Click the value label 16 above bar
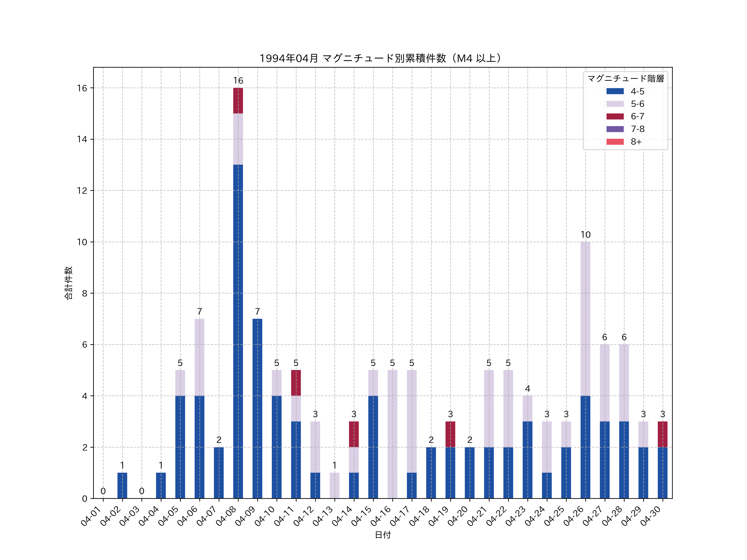Screen dimensions: 747x560 [x=238, y=81]
